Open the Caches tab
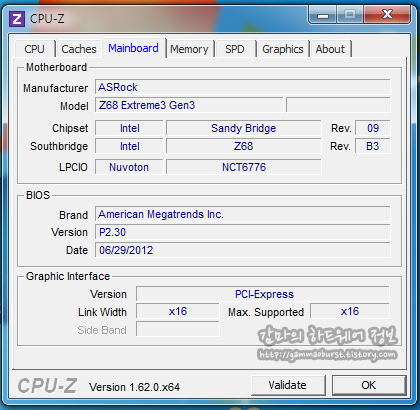The height and width of the screenshot is (410, 420). tap(79, 49)
